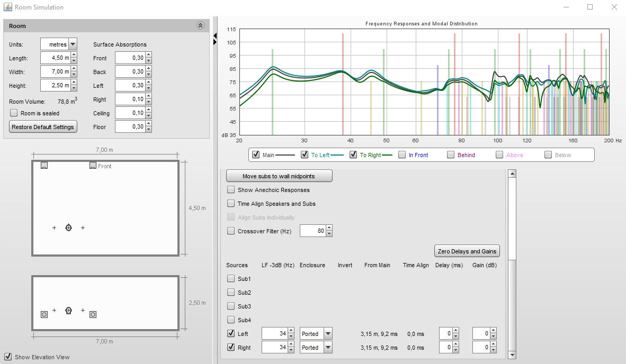This screenshot has height=364, width=626.
Task: Decrease Ceiling surface absorption
Action: [148, 116]
